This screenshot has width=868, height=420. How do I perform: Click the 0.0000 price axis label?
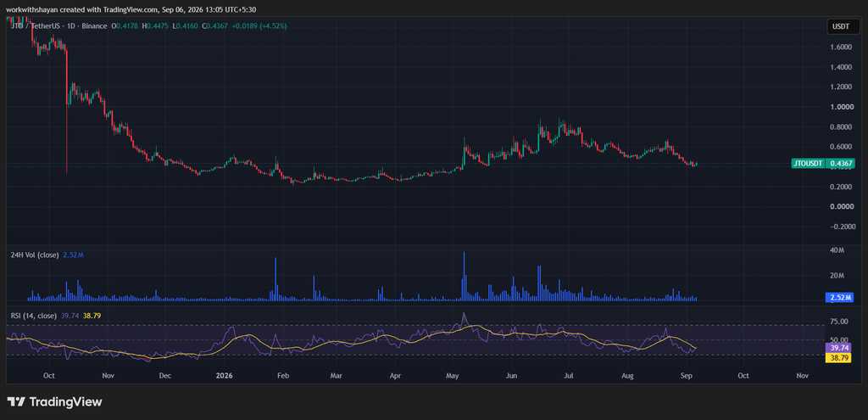click(x=840, y=207)
